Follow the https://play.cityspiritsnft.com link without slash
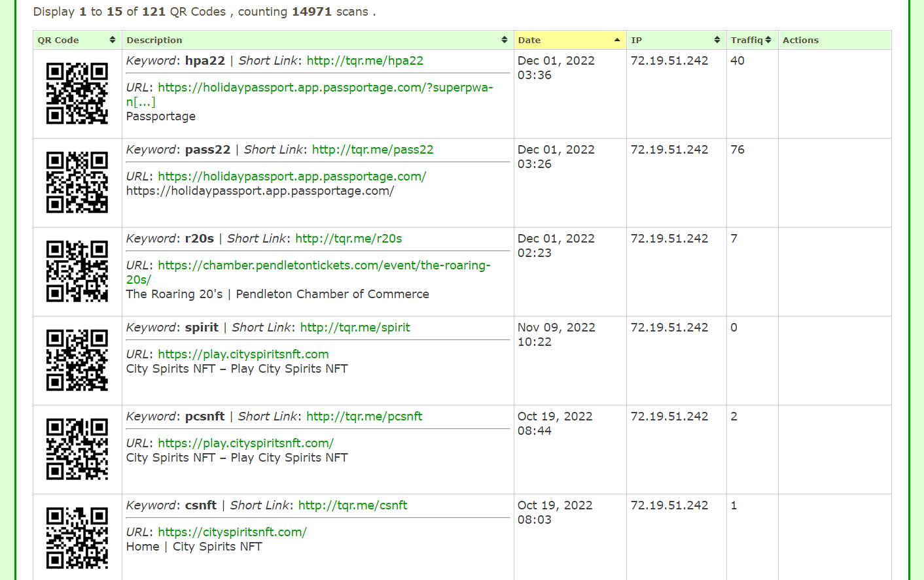This screenshot has height=580, width=924. click(243, 354)
